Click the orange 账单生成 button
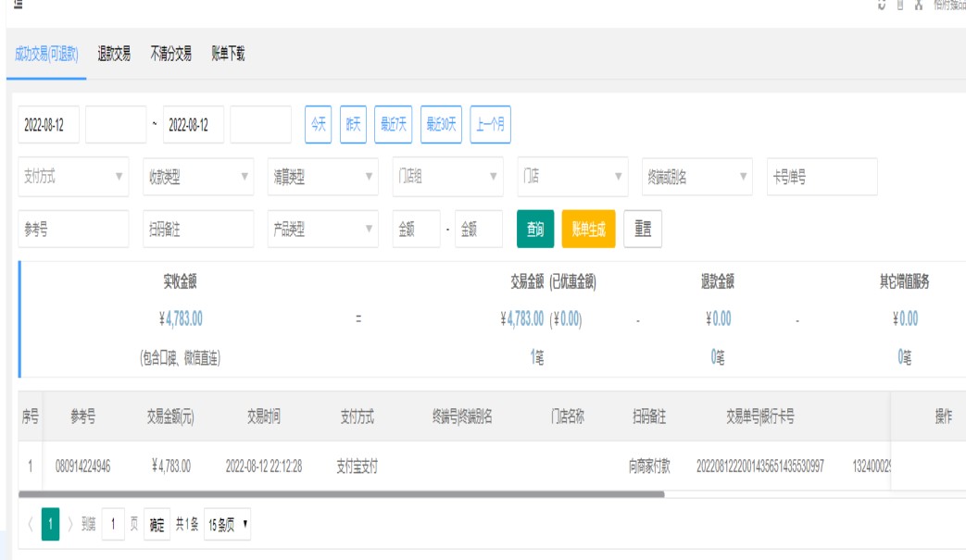The height and width of the screenshot is (560, 966). (x=588, y=230)
